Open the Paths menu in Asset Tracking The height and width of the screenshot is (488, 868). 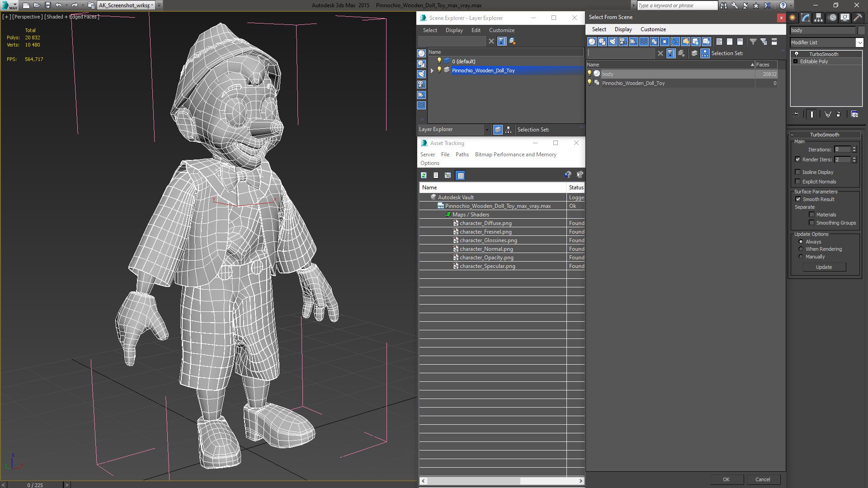click(x=462, y=155)
